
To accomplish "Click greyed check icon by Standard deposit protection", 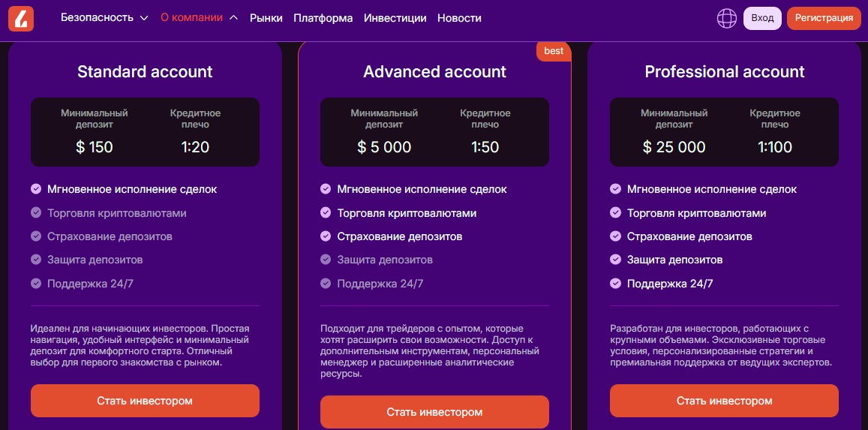I will [x=36, y=260].
